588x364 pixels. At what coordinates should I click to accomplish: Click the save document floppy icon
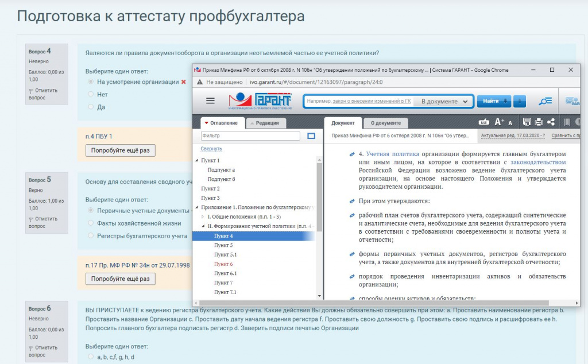527,122
